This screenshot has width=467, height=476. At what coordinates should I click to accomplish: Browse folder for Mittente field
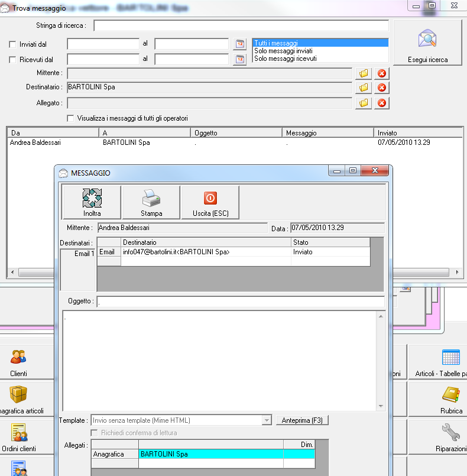[x=364, y=73]
